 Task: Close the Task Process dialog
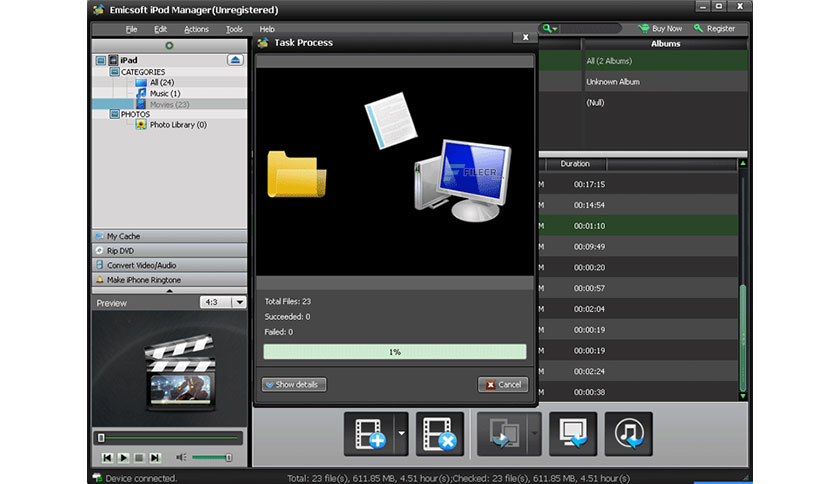point(525,37)
